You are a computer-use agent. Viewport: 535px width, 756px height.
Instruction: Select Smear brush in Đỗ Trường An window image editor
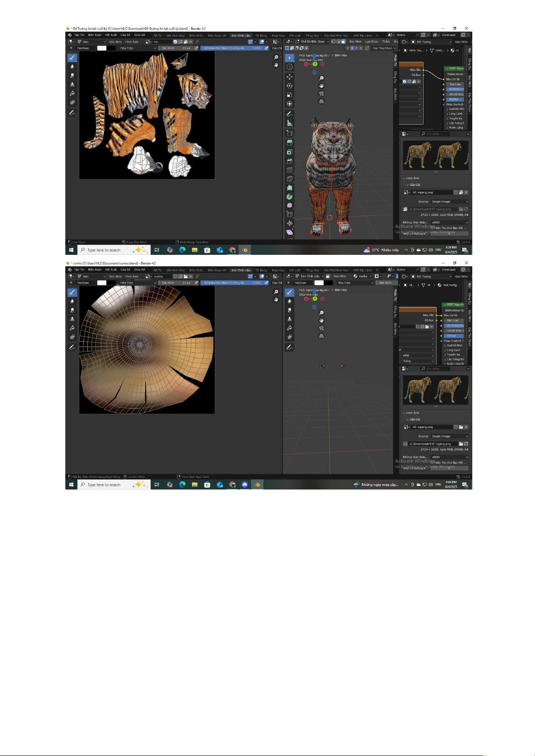coord(72,75)
